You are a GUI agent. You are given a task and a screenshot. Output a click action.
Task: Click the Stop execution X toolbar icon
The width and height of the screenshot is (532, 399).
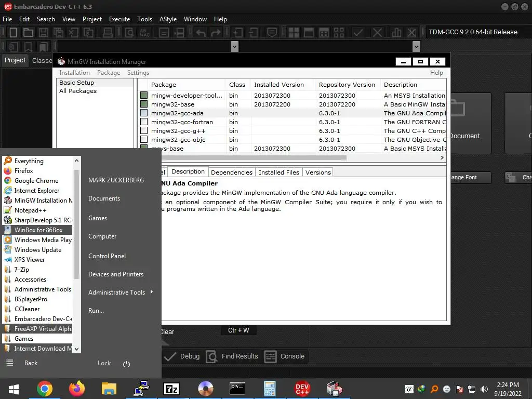click(x=377, y=32)
